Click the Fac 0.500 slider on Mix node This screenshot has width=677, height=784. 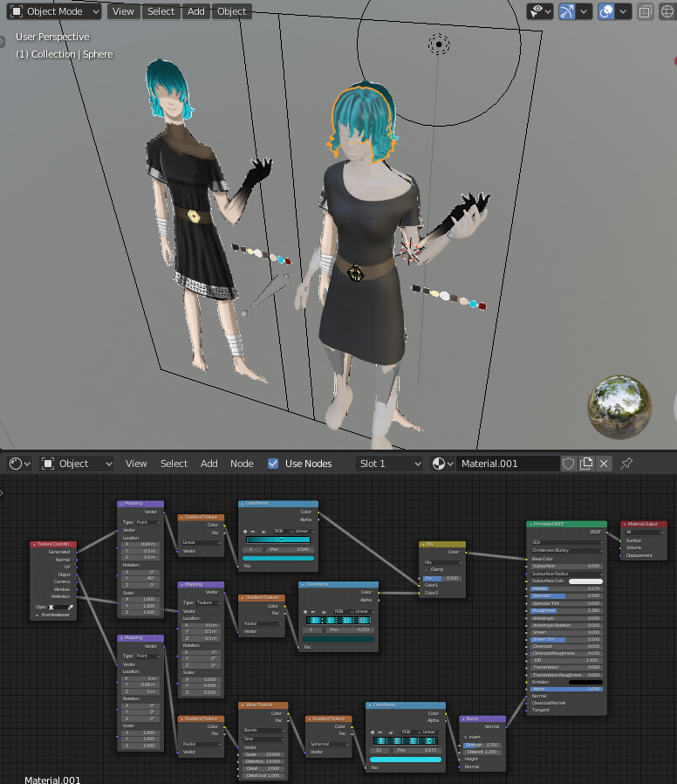[x=441, y=578]
